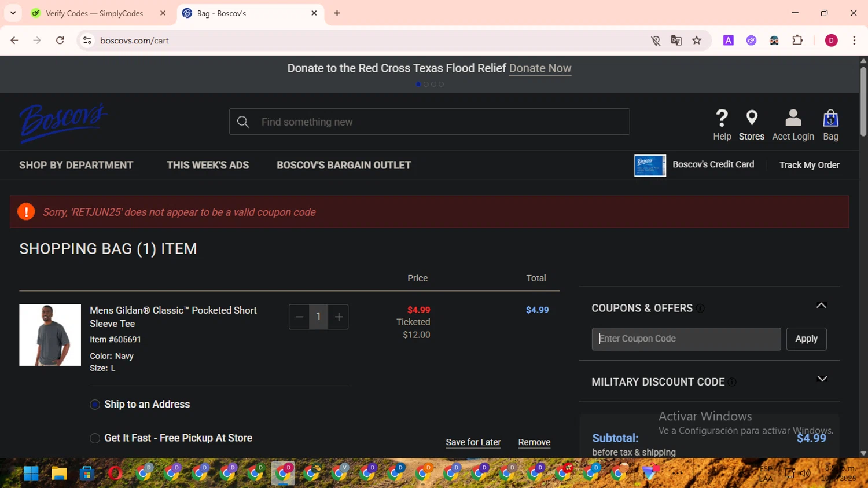Viewport: 868px width, 488px height.
Task: Expand the Military Discount Code section
Action: [x=822, y=379]
